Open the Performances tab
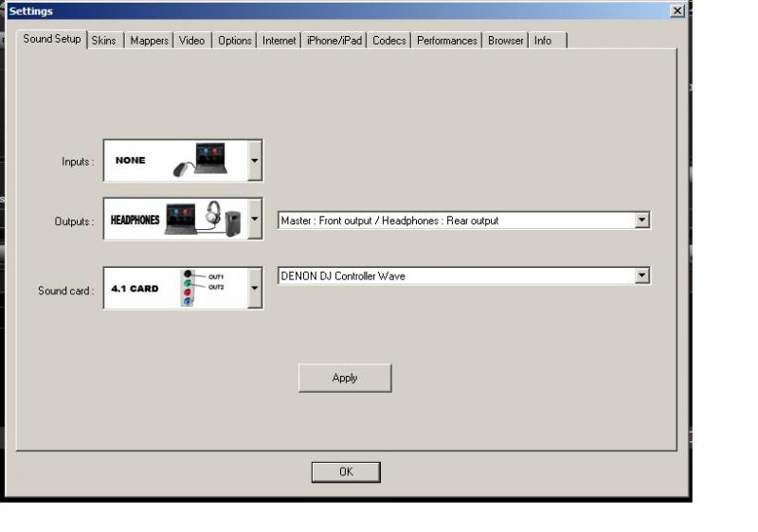 coord(446,41)
